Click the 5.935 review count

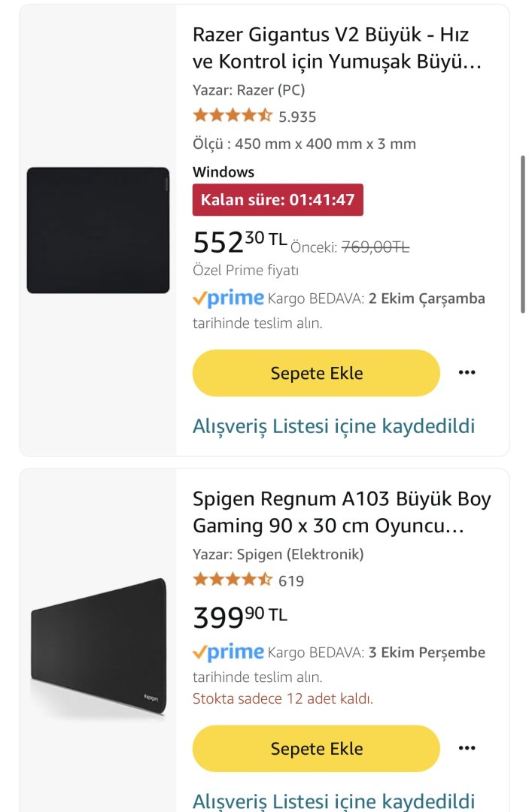click(297, 117)
